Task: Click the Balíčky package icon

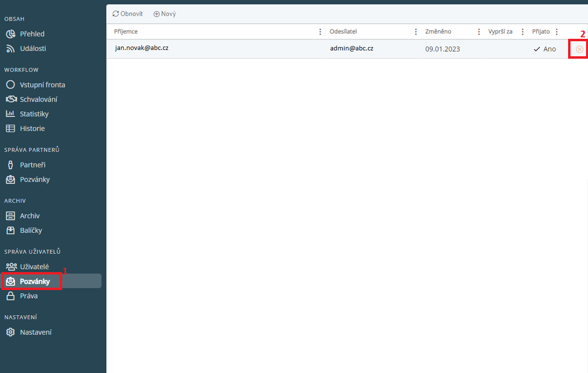Action: point(11,230)
